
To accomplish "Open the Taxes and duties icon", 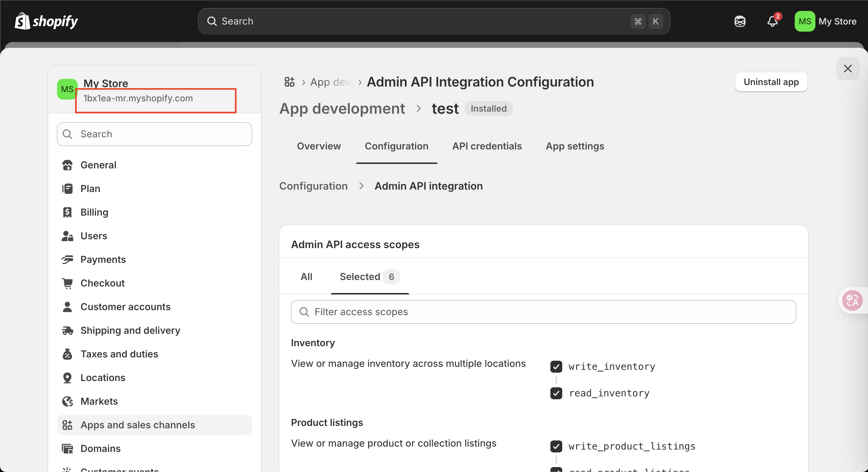I will (x=67, y=354).
